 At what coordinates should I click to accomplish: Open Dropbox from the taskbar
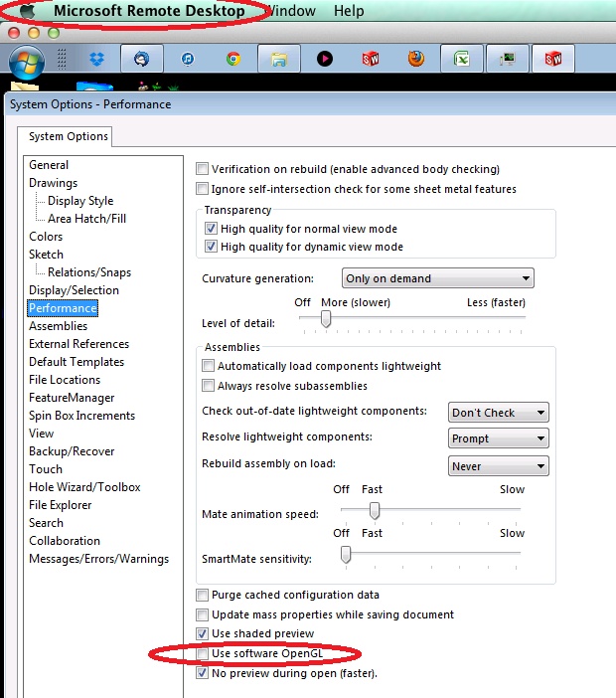(x=96, y=59)
